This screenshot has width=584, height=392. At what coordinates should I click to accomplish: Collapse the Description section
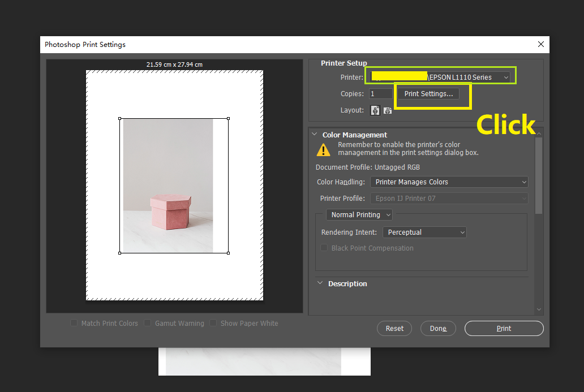point(320,283)
